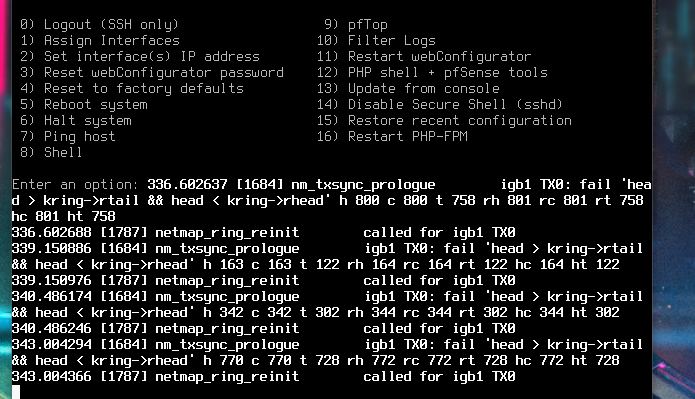695x399 pixels.
Task: Choose PHP shell + pfSense tools entry
Action: point(432,73)
